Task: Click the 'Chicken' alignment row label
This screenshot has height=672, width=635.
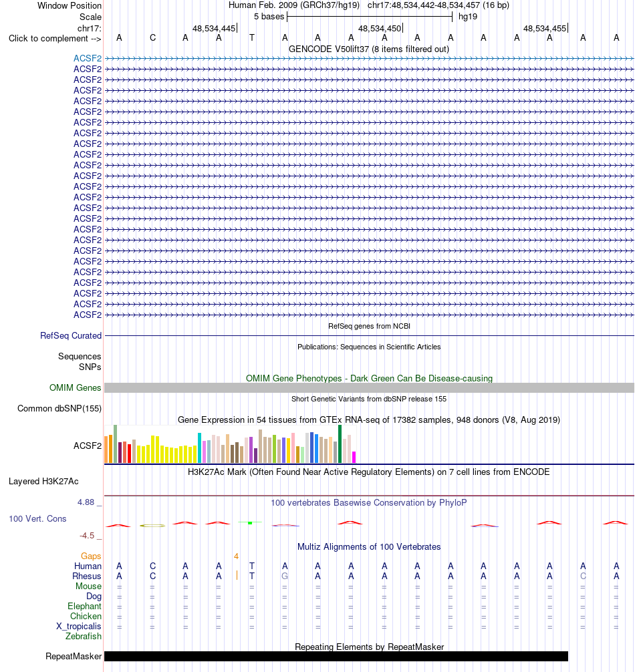Action: click(86, 616)
